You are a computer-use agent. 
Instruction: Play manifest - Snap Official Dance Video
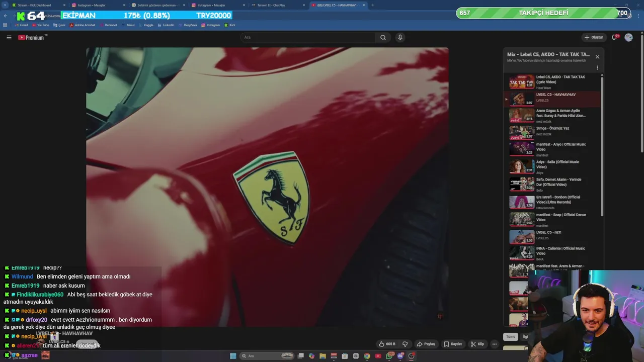point(552,220)
